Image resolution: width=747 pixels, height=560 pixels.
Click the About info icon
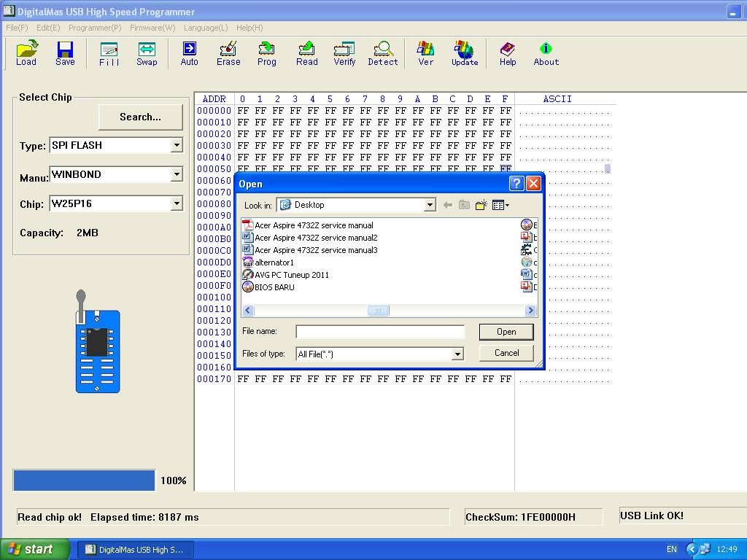coord(546,52)
